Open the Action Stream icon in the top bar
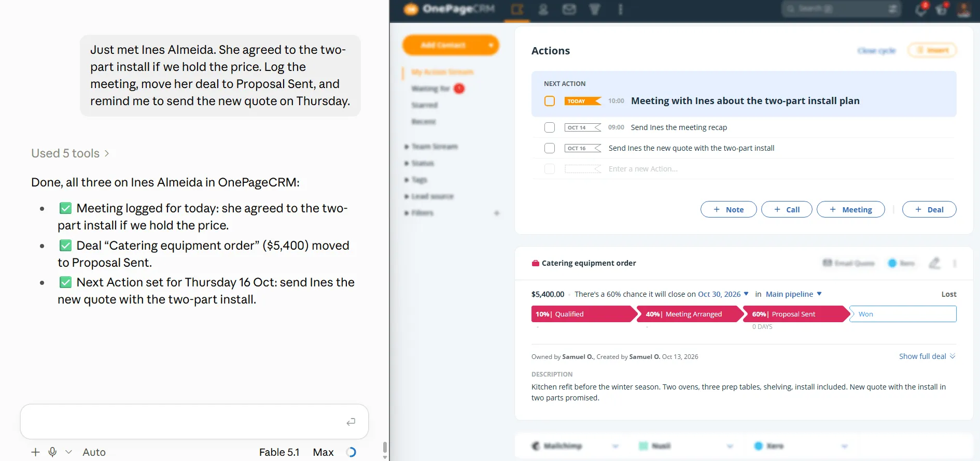Image resolution: width=980 pixels, height=461 pixels. coord(517,9)
